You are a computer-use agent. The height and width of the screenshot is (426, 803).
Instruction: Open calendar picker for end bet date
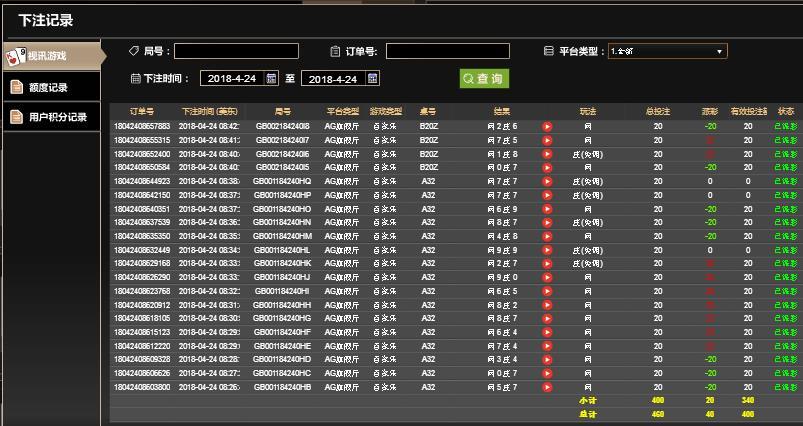point(372,78)
